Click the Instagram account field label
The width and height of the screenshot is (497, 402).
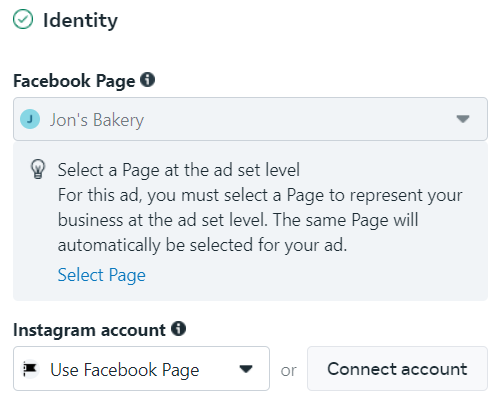[x=89, y=330]
